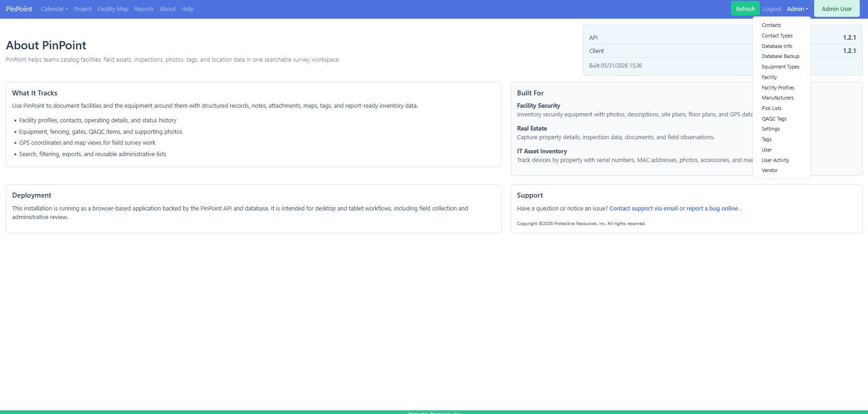This screenshot has height=414, width=868.
Task: Select Database Backup menu entry
Action: point(781,56)
